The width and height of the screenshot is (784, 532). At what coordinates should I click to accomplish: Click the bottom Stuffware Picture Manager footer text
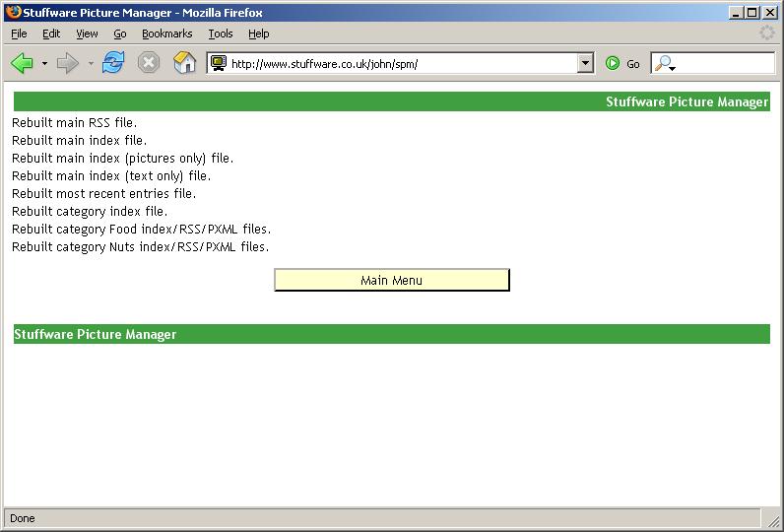(95, 334)
